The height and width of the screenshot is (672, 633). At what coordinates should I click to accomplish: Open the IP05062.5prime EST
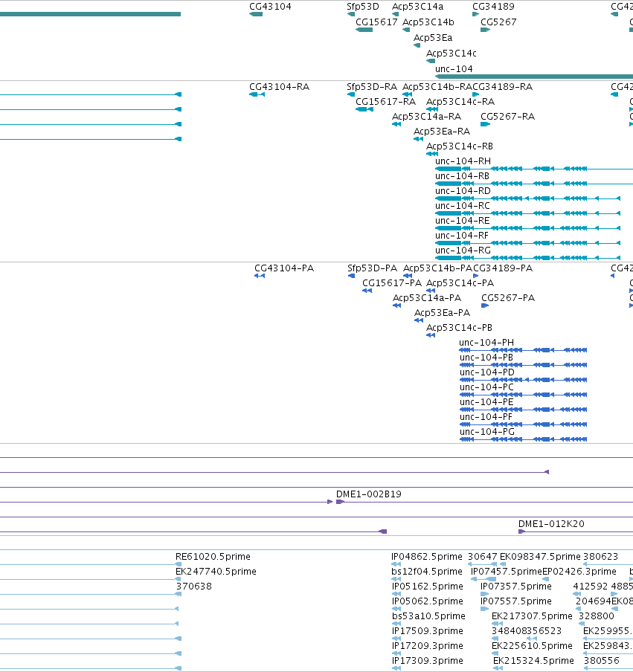point(396,609)
